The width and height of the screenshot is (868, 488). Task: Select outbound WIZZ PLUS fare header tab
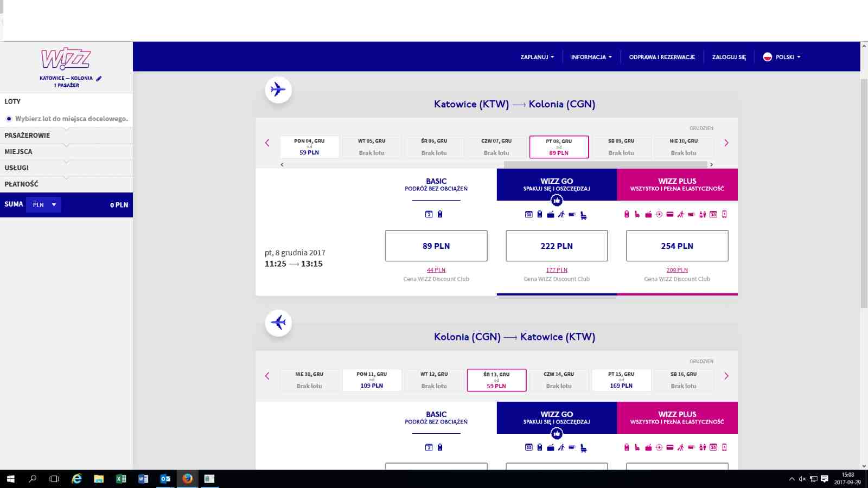(677, 184)
